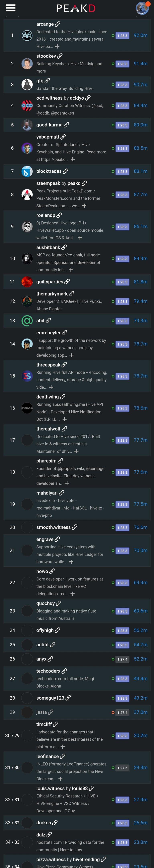Image resolution: width=154 pixels, height=868 pixels.
Task: Expand arcange's full description
Action: coord(57,46)
